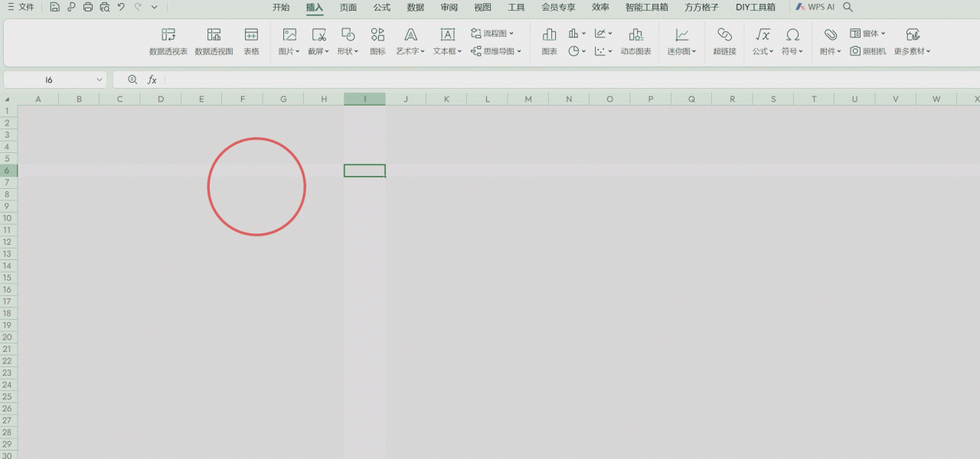The width and height of the screenshot is (980, 459).
Task: Click the fx insert function icon
Action: point(152,80)
